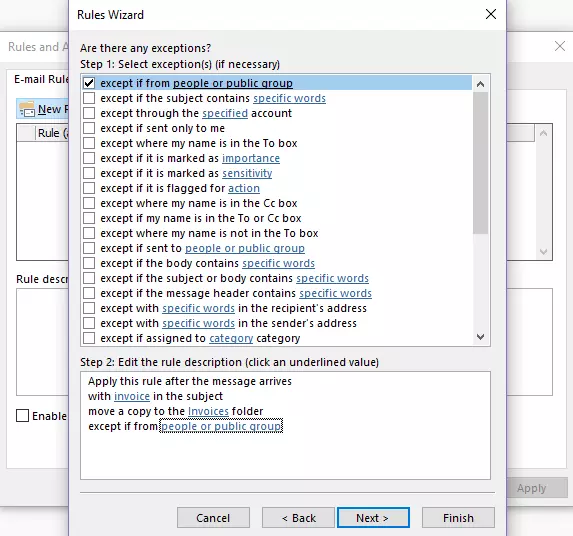Tick 'except if sent to people or public group'
Screen dimensions: 573x536
89,248
